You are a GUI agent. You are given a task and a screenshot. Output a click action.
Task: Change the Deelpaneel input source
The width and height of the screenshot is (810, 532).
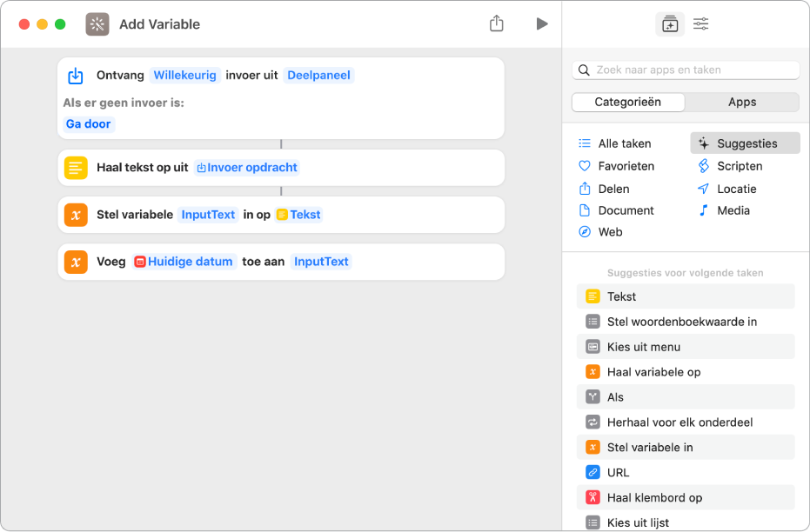(x=318, y=76)
